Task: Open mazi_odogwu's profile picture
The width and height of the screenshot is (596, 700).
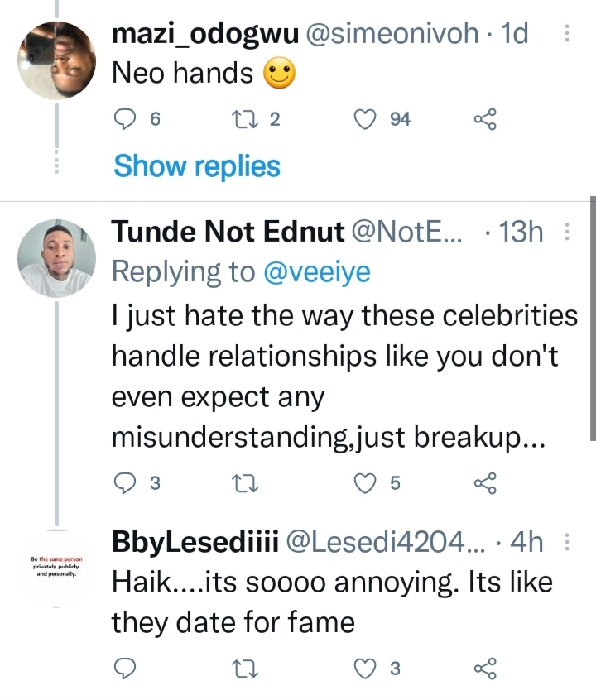Action: pyautogui.click(x=57, y=59)
